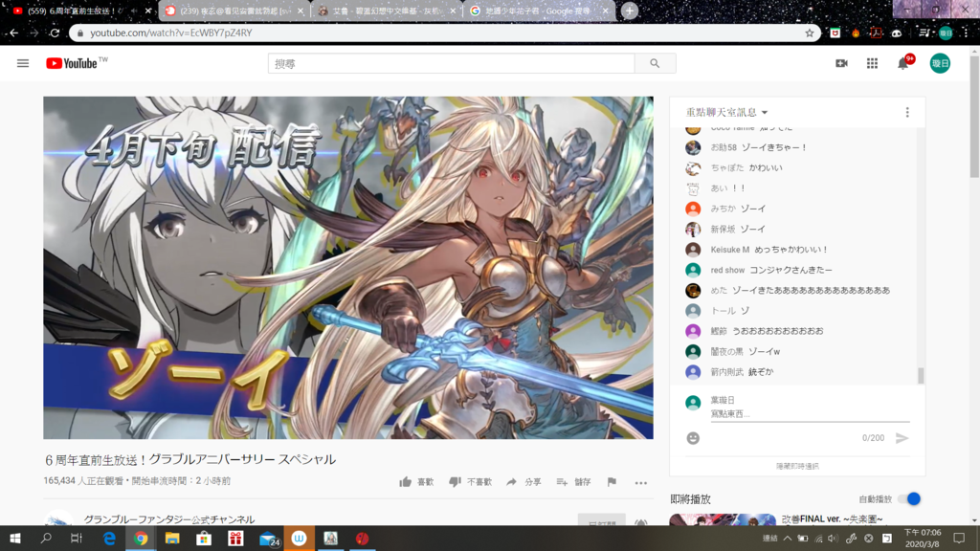
Task: Reload the page in Chrome
Action: pyautogui.click(x=55, y=33)
